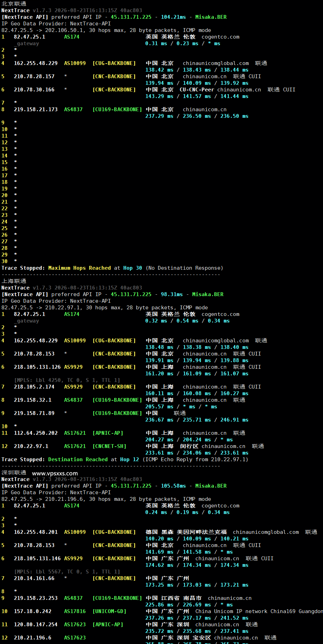The image size is (323, 644).
Task: Select the 江西省 南昌市 location
Action: point(181,598)
